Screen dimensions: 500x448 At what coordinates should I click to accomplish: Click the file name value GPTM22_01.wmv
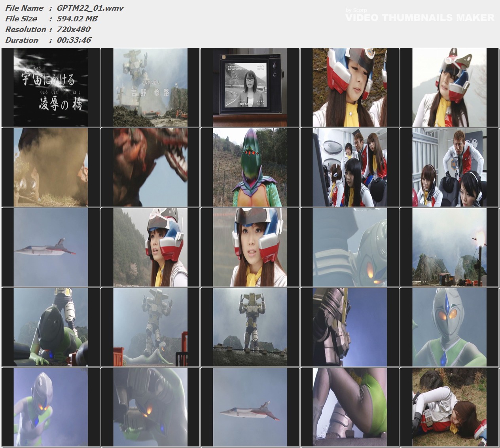[x=91, y=8]
